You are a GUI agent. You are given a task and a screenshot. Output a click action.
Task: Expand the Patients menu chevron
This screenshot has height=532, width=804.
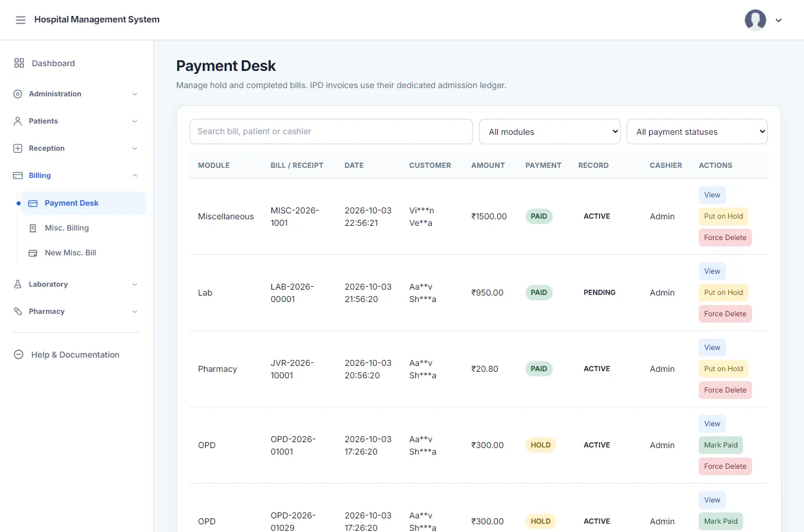[x=135, y=121]
